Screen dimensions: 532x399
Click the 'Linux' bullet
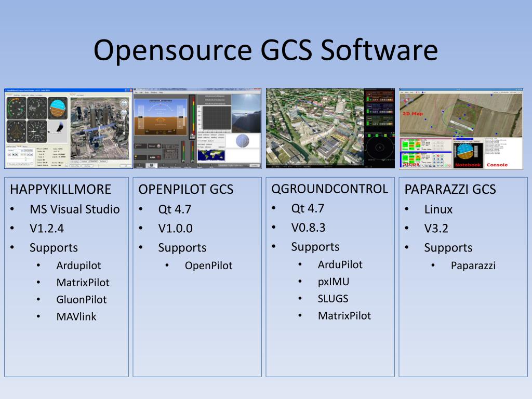[x=438, y=209]
